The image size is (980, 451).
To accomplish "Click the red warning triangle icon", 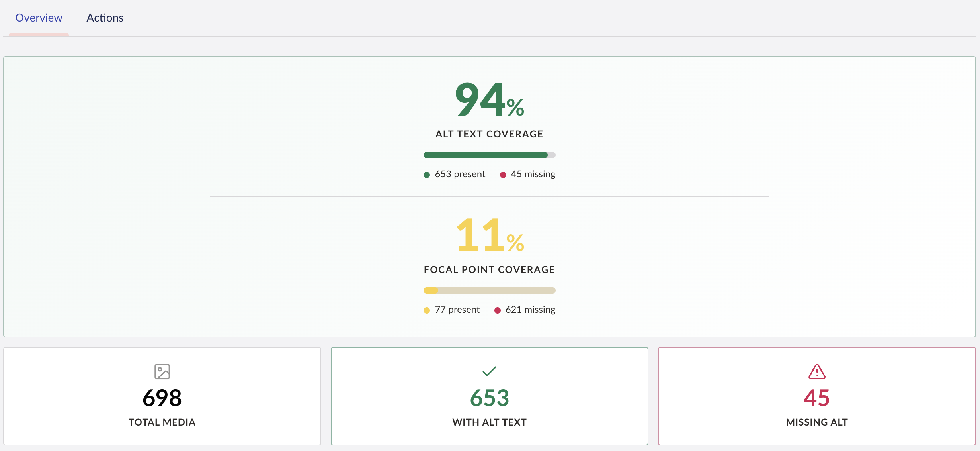I will 817,371.
